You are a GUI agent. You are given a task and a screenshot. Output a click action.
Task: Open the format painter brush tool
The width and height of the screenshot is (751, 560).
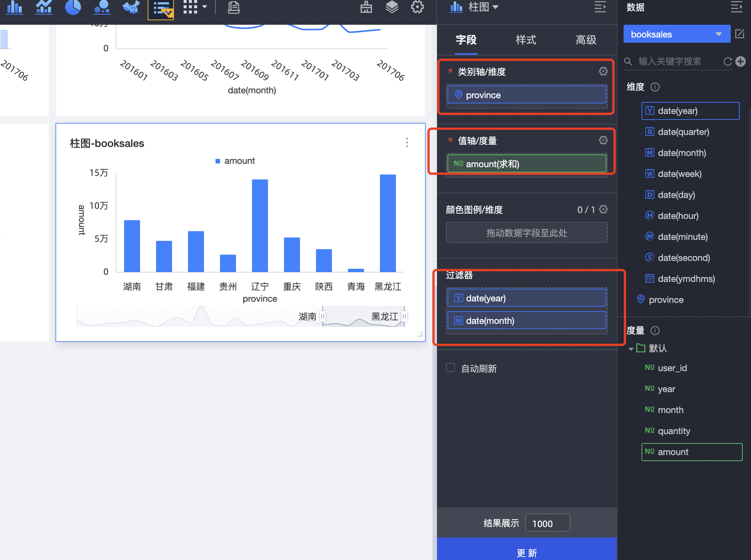[366, 7]
